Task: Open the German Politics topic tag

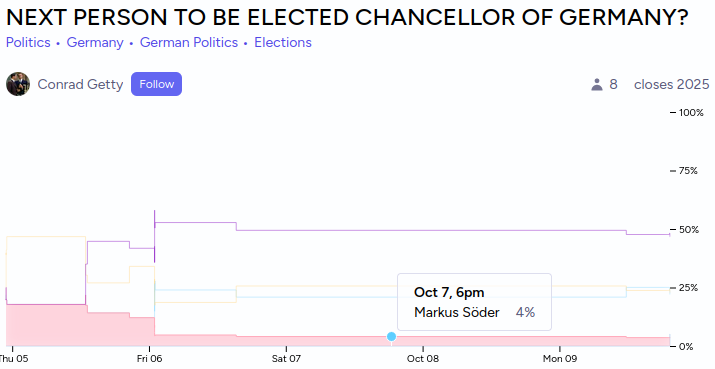Action: (189, 42)
